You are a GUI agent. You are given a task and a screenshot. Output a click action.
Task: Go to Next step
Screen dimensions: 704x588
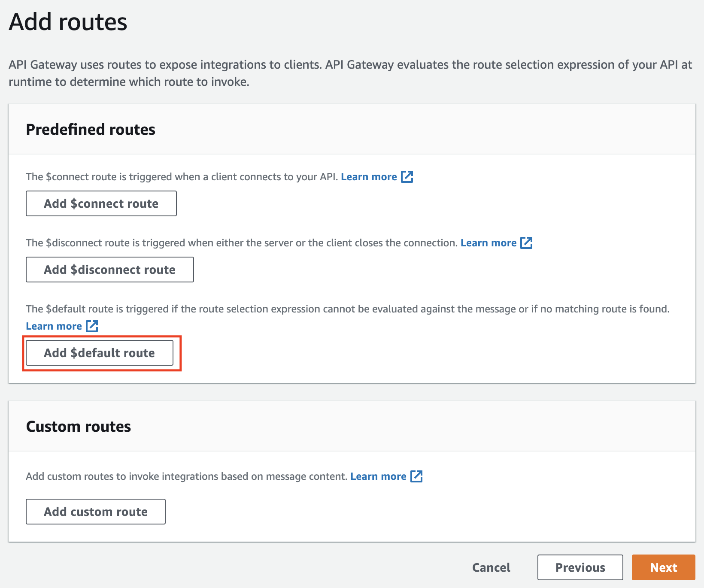[664, 567]
